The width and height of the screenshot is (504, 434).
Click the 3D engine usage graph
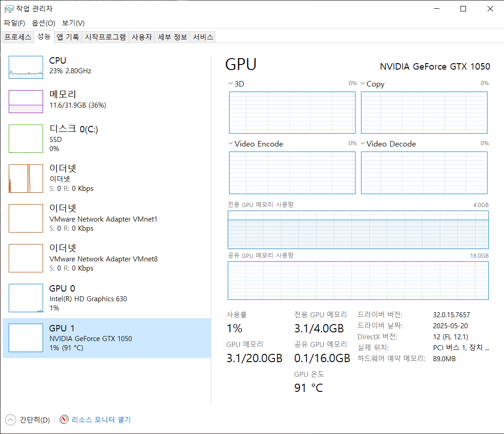(x=292, y=113)
